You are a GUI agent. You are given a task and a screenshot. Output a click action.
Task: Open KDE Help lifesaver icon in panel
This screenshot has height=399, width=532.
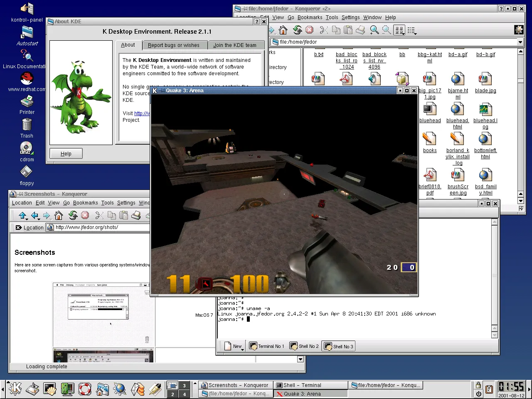pos(85,389)
